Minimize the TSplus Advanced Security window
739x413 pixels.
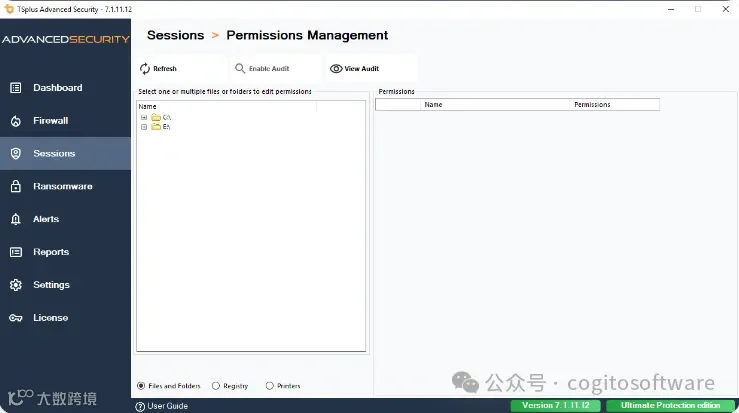671,9
